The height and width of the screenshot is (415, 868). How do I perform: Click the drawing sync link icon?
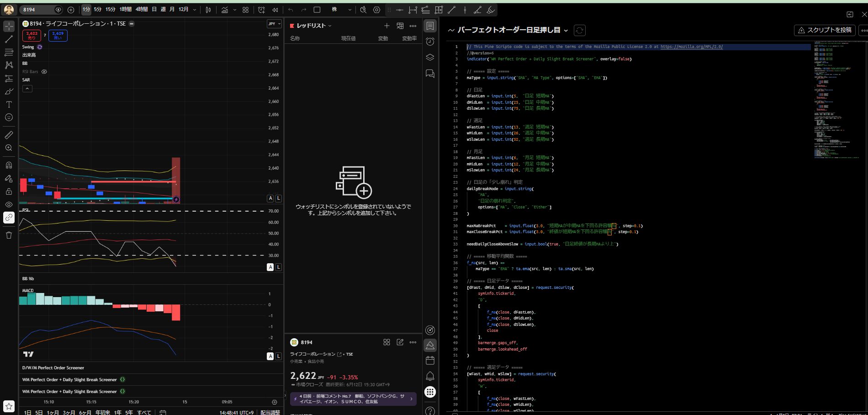[x=9, y=218]
